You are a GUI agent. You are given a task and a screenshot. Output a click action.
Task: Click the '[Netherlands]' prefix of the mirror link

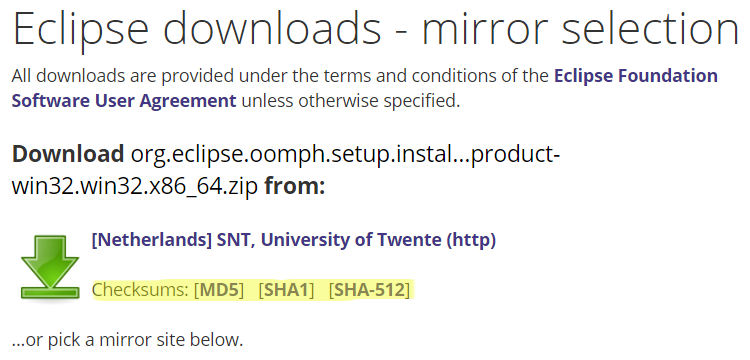point(151,240)
